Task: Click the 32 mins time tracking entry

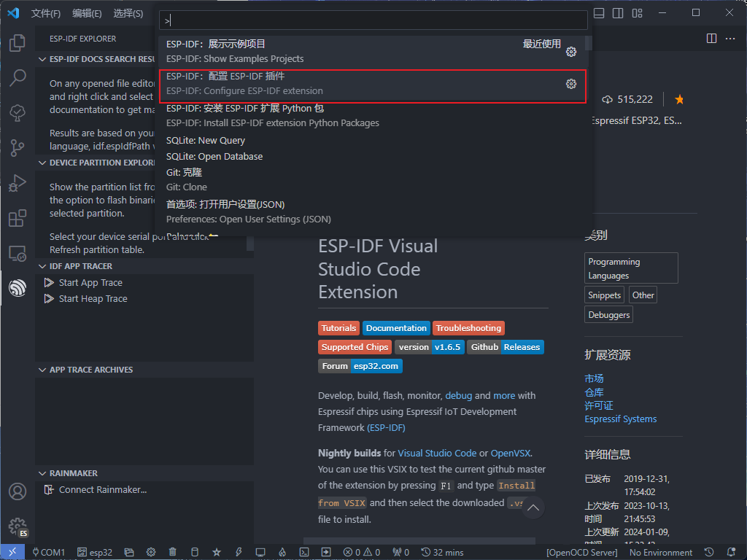Action: (442, 553)
